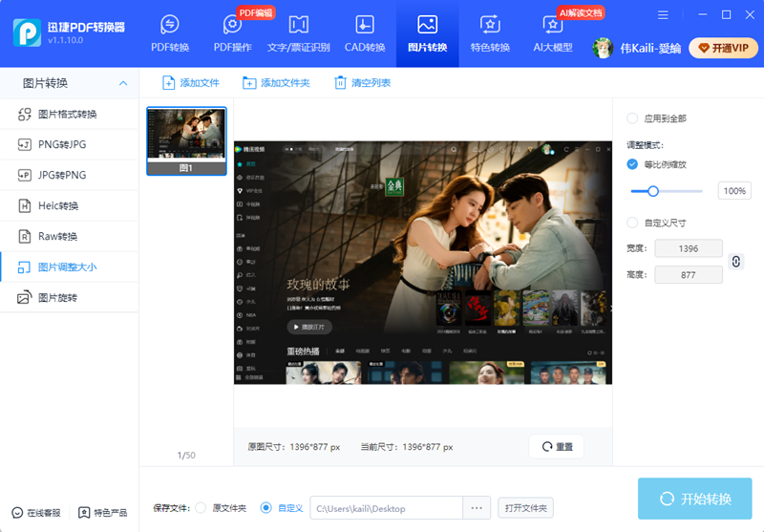The width and height of the screenshot is (764, 532).
Task: Click the username 伟Kaili-爱纶
Action: click(x=650, y=48)
